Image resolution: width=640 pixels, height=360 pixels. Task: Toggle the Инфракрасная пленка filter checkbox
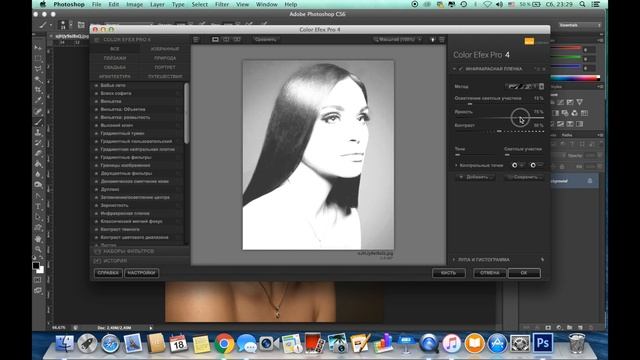click(461, 69)
